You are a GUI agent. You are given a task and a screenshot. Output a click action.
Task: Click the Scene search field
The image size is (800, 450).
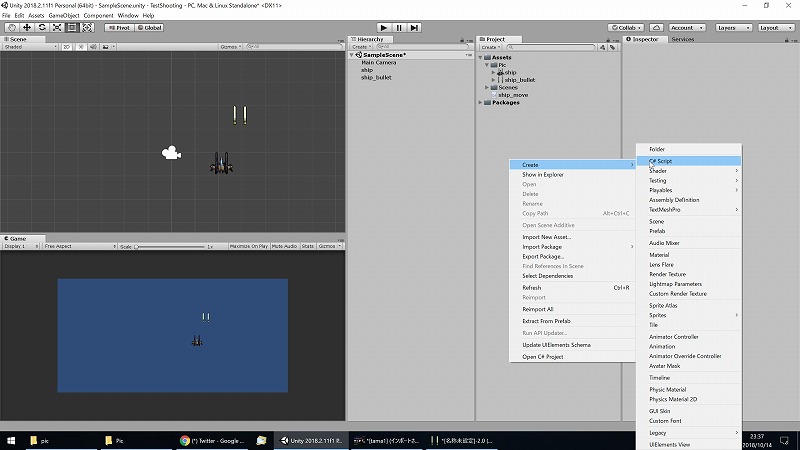294,46
